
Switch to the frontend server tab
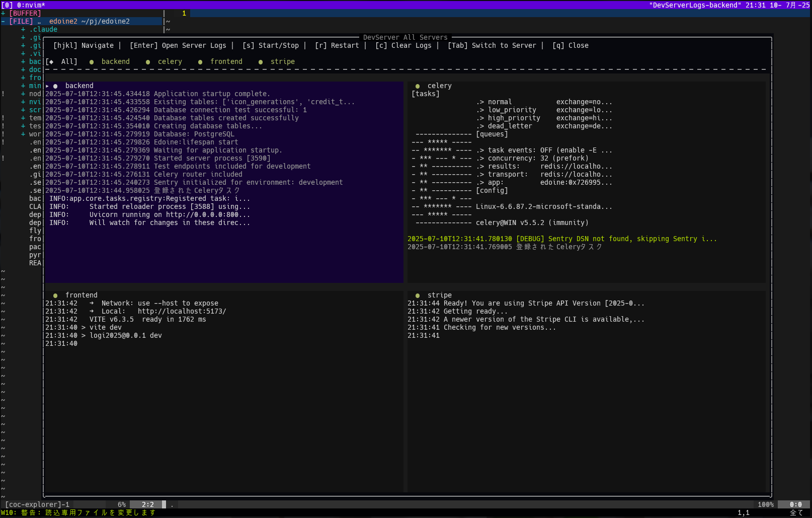pyautogui.click(x=226, y=61)
